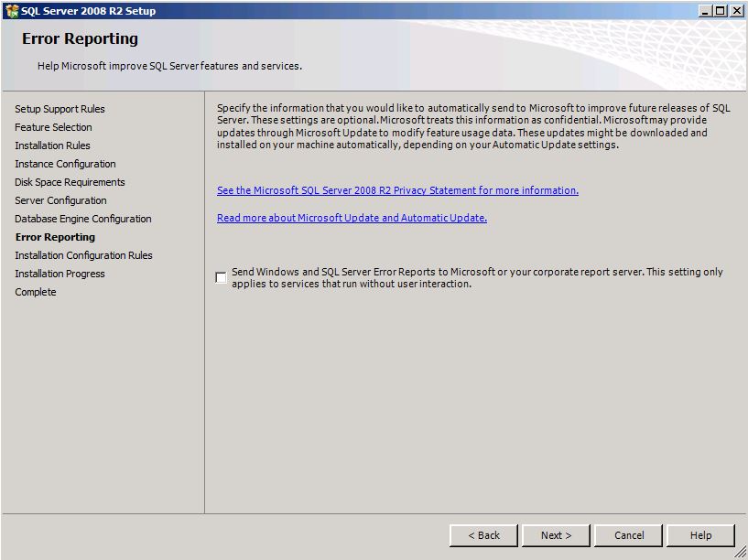
Task: Select Installation Progress in the sidebar
Action: [59, 273]
